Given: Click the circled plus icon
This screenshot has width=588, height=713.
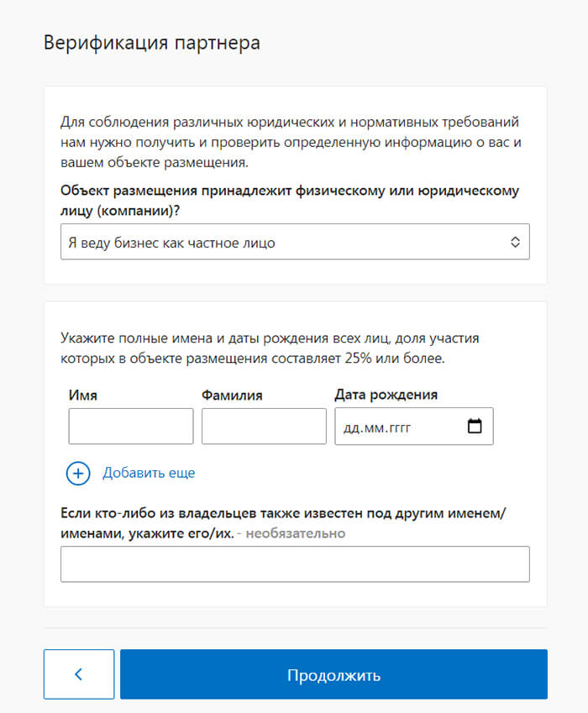Looking at the screenshot, I should tap(78, 474).
